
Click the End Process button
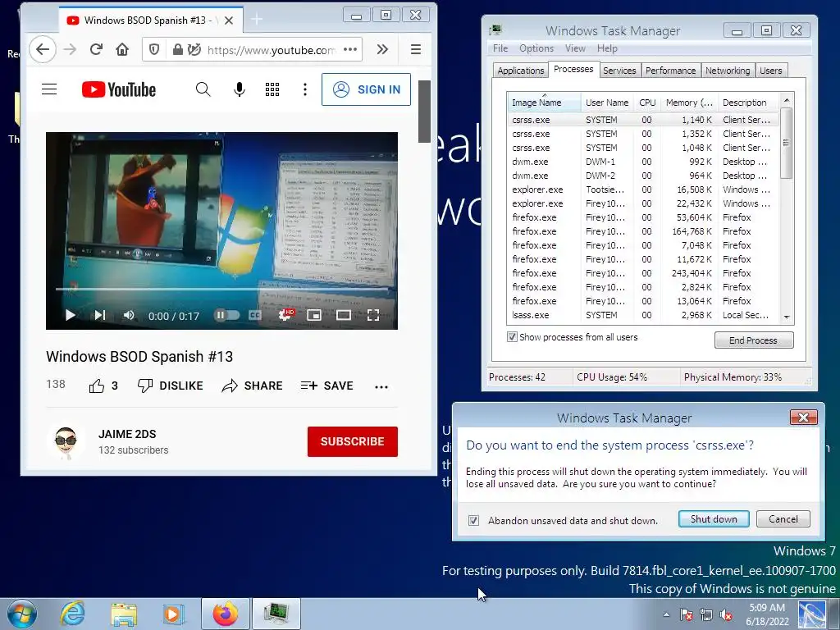(754, 340)
